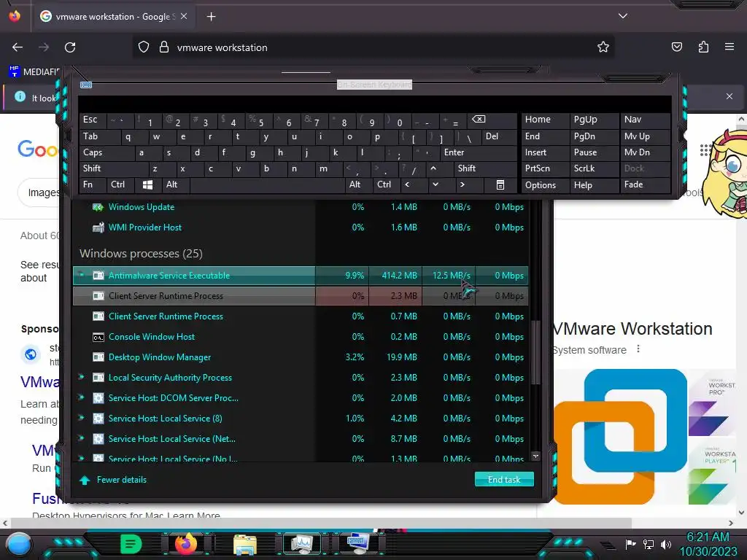
Task: Click the on-screen keyboard Del key
Action: click(x=499, y=136)
